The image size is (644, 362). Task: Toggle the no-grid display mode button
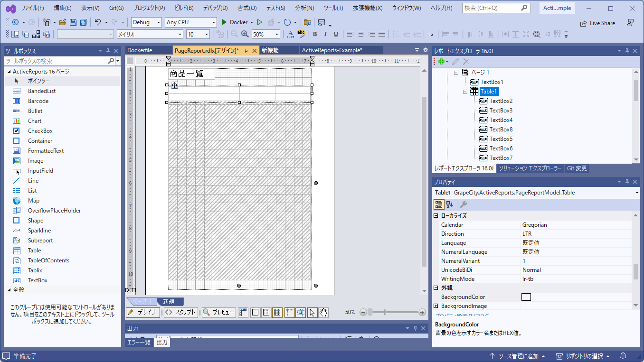255,312
